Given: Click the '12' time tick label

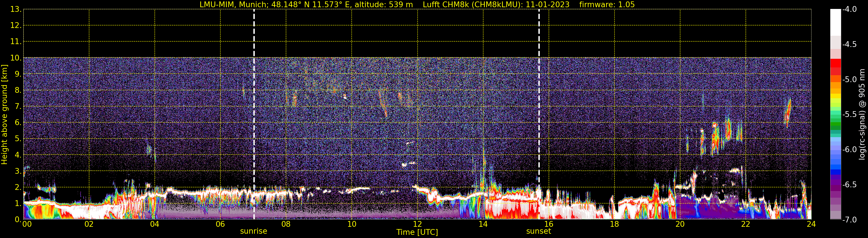Looking at the screenshot, I should pos(417,224).
